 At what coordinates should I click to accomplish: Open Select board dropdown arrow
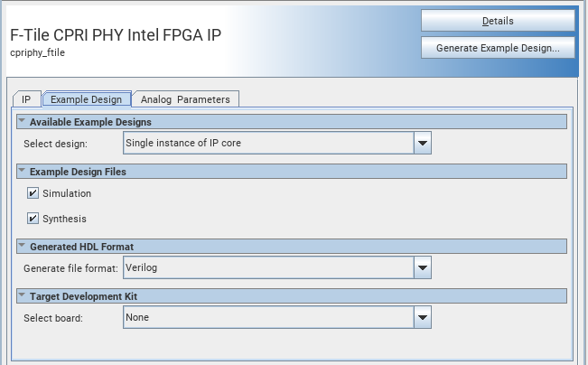coord(422,317)
